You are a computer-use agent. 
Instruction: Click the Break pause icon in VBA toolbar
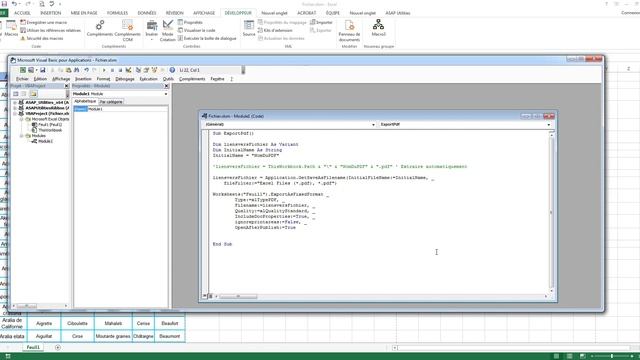pos(112,70)
